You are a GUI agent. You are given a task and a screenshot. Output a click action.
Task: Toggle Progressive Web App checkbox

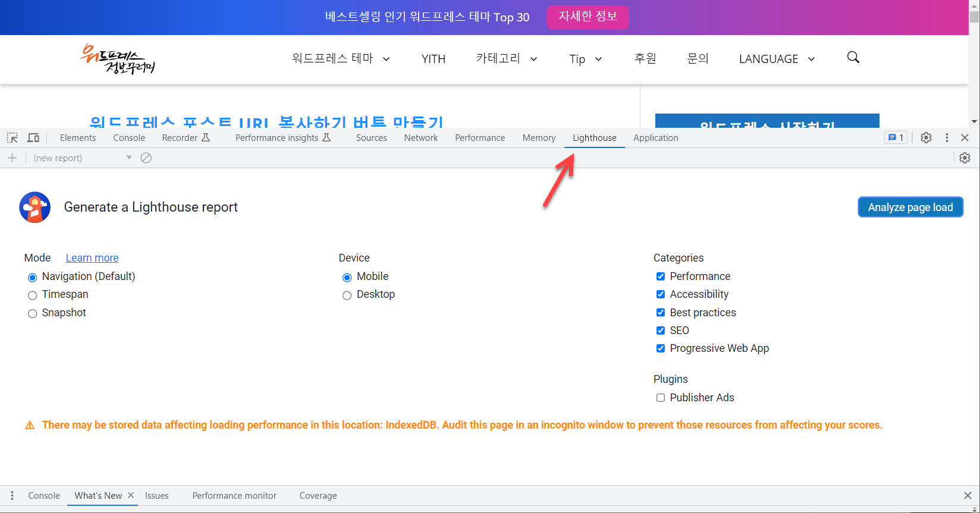(x=660, y=348)
